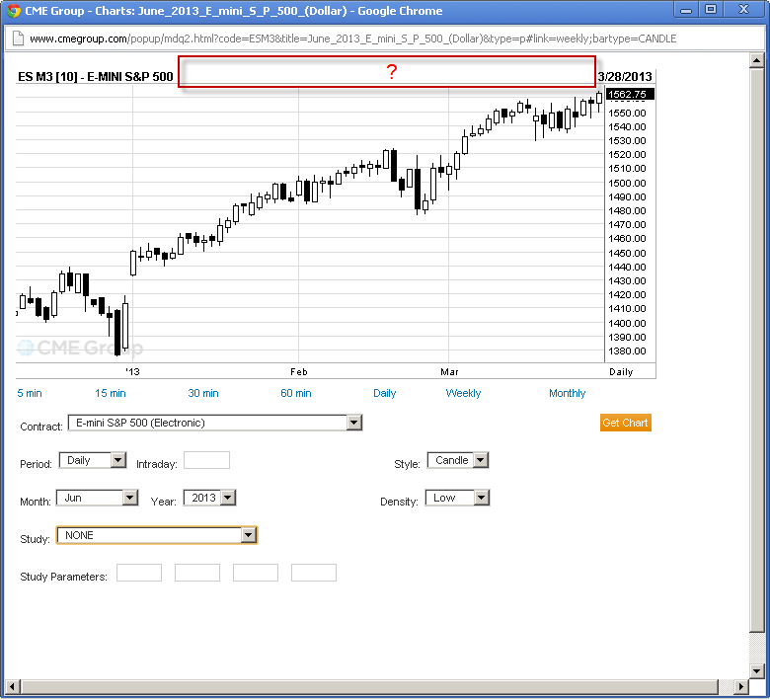
Task: Click the 1430.00 price axis label
Action: pos(627,281)
